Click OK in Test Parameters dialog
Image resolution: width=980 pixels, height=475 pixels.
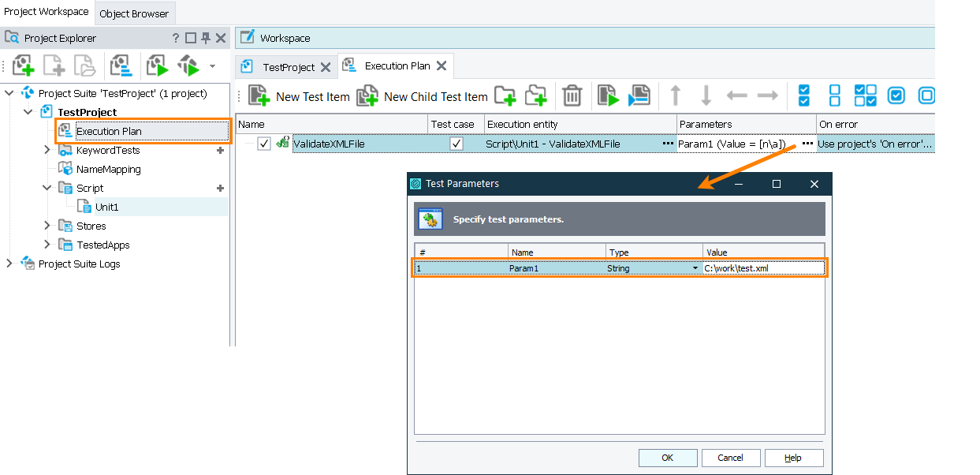click(x=668, y=458)
